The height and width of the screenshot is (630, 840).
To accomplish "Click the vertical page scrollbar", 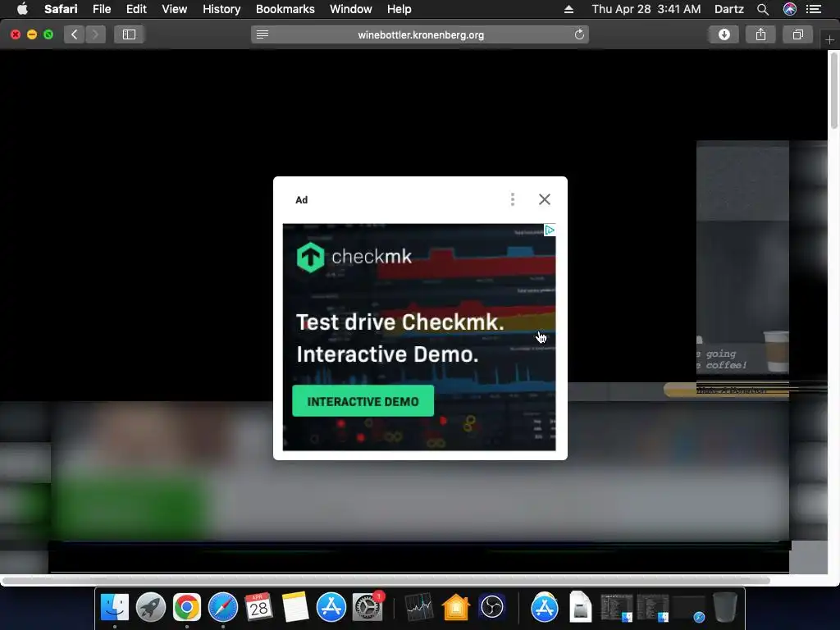I will coord(833,91).
